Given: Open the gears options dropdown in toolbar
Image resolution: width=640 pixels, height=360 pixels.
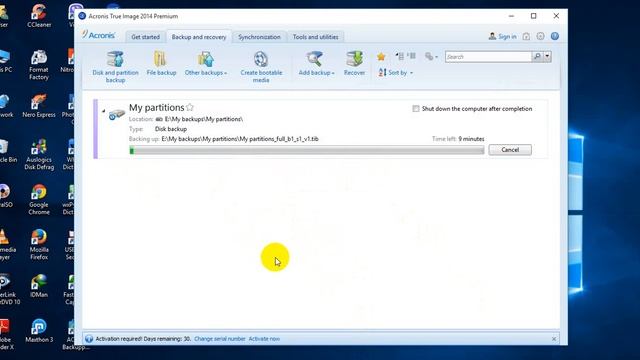Looking at the screenshot, I should tap(431, 57).
